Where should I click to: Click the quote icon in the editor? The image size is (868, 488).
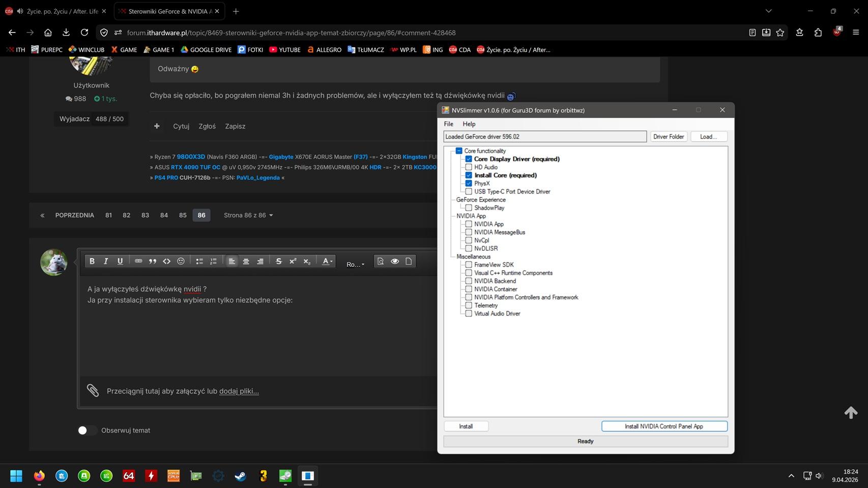pos(152,261)
